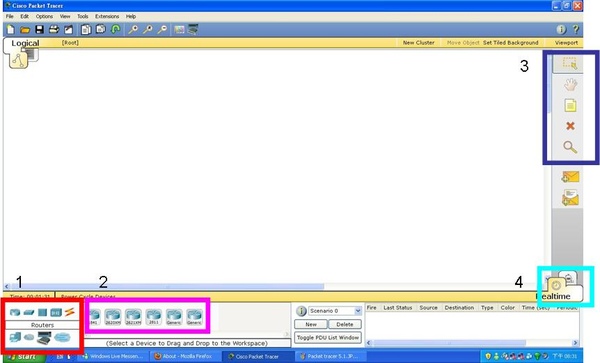Choose the Add Simple PDU envelope
This screenshot has width=600, height=363.
(570, 177)
